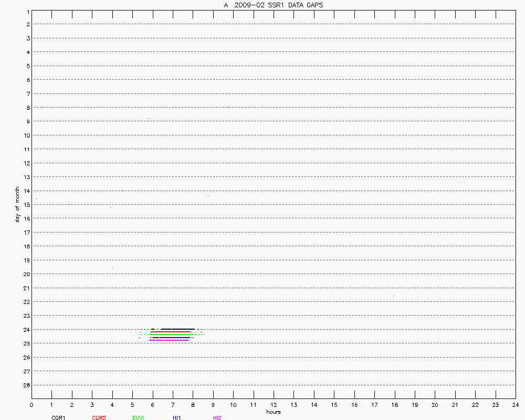Click the blue HI1 legend label
This screenshot has width=525, height=420.
[x=177, y=418]
